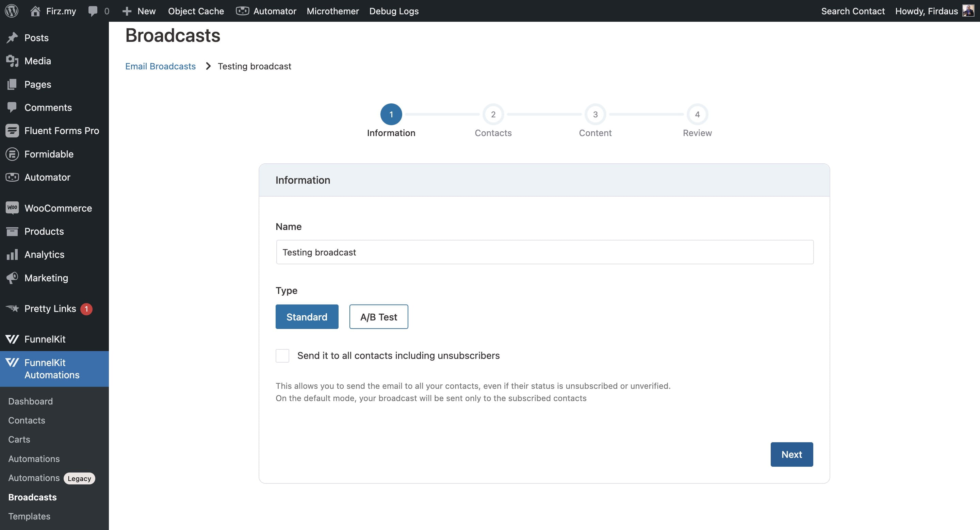Open the Object Cache menu
980x530 pixels.
coord(196,11)
